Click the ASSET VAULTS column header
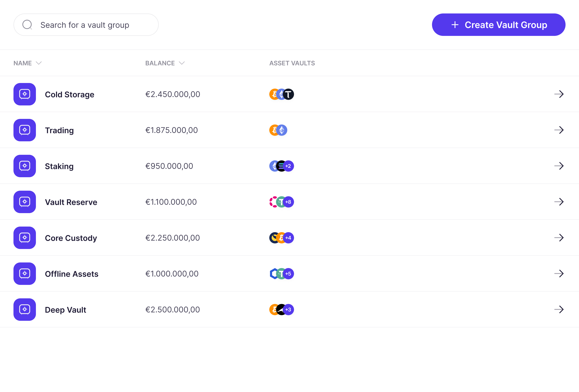The height and width of the screenshot is (392, 579). point(292,63)
